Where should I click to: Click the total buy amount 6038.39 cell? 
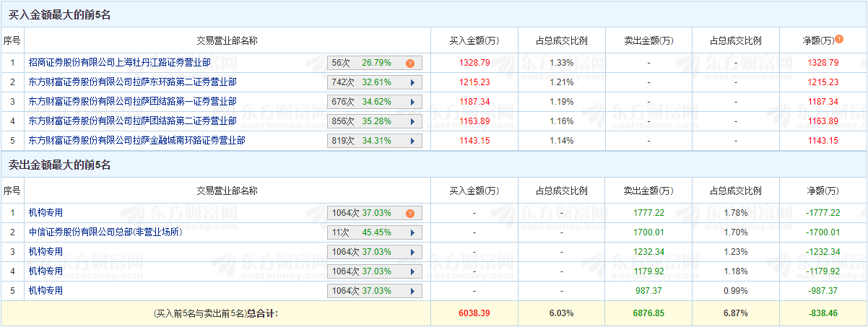(x=474, y=313)
